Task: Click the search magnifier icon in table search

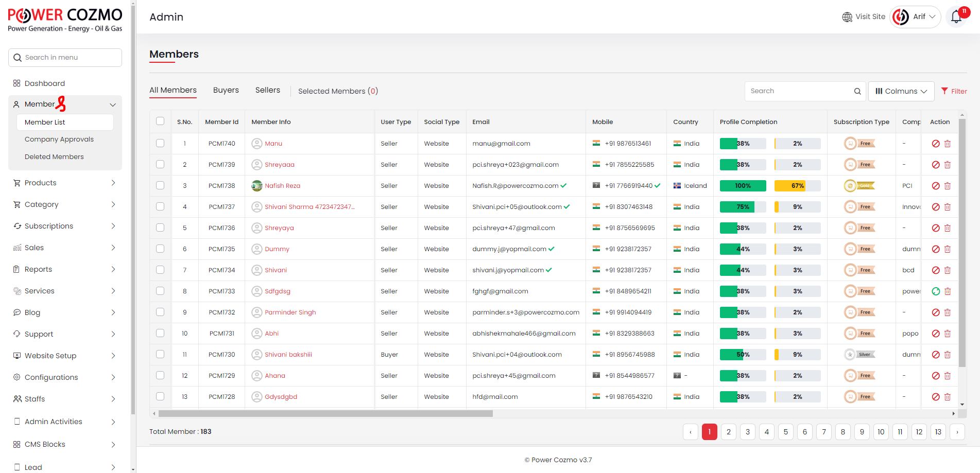Action: (857, 91)
